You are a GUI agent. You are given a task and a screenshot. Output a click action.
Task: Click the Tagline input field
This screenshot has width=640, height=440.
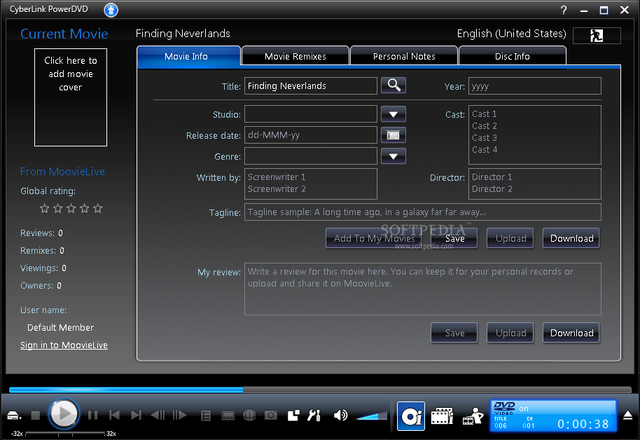tap(422, 212)
